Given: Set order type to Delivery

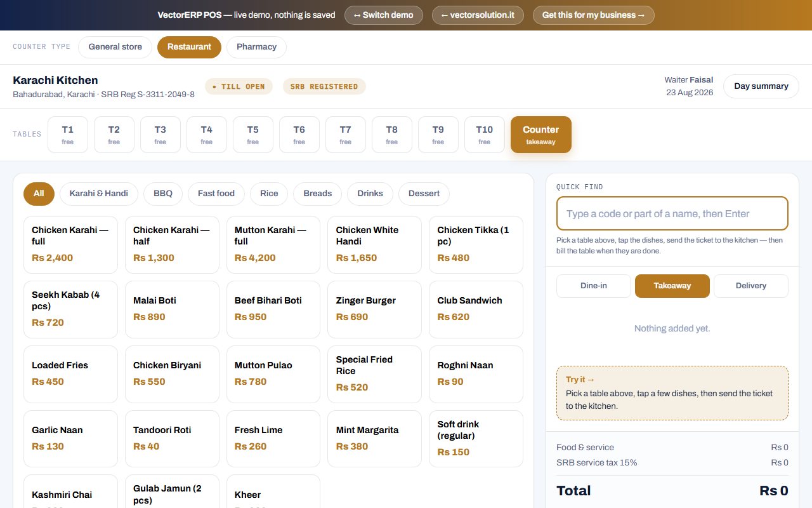Looking at the screenshot, I should point(751,286).
